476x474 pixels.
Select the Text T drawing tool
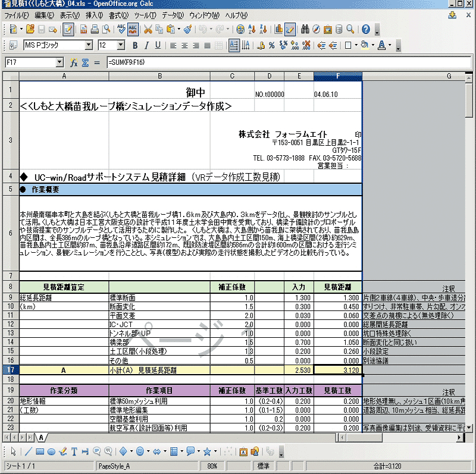click(x=74, y=451)
